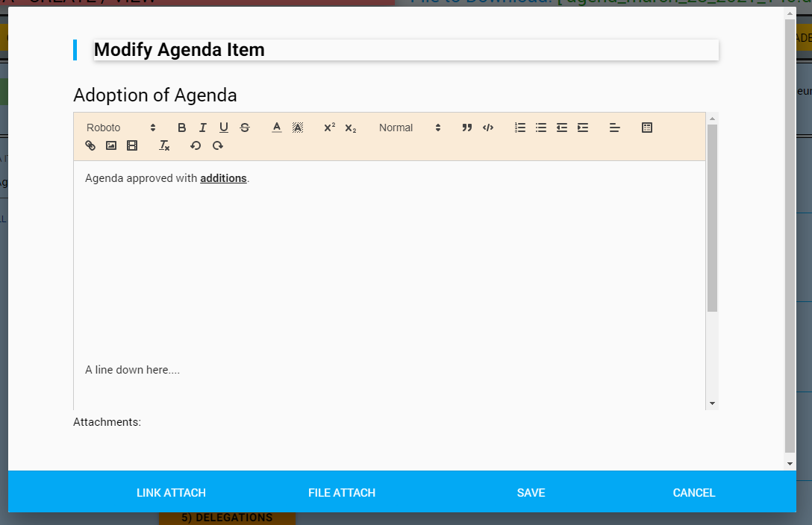Save the agenda item

click(x=531, y=493)
